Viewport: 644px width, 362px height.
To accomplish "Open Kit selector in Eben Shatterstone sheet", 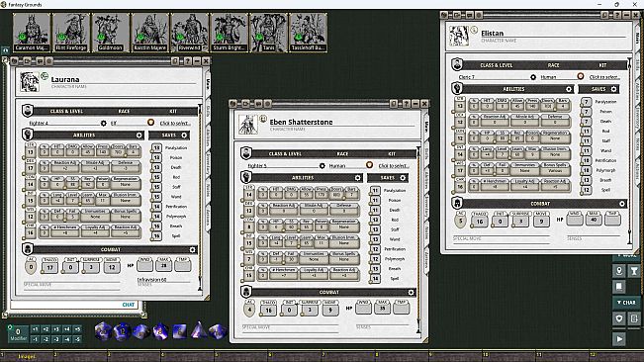I will click(x=394, y=166).
